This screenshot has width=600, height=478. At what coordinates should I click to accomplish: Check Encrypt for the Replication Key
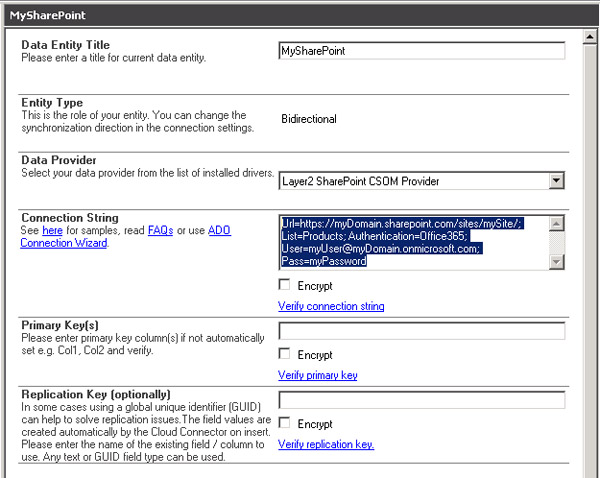(284, 423)
